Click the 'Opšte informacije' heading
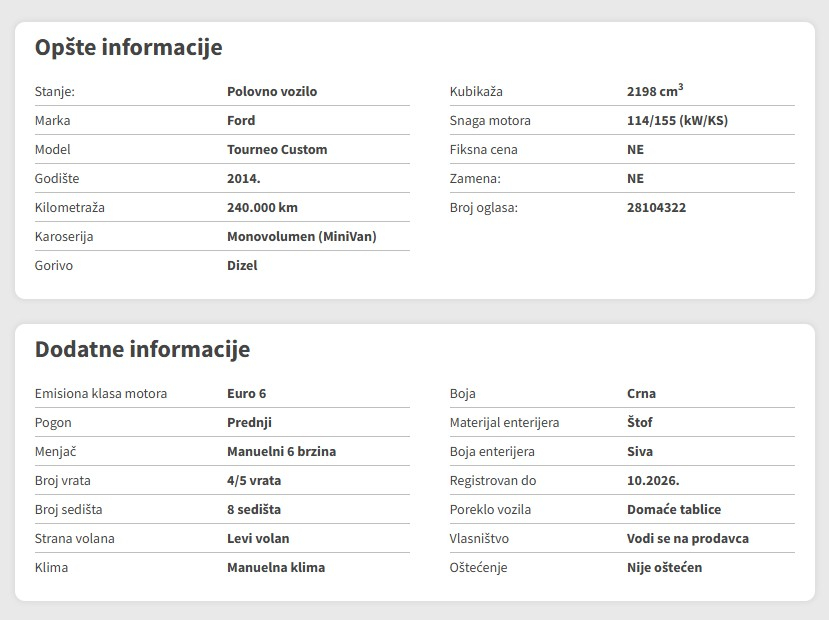829x620 pixels. (x=128, y=47)
